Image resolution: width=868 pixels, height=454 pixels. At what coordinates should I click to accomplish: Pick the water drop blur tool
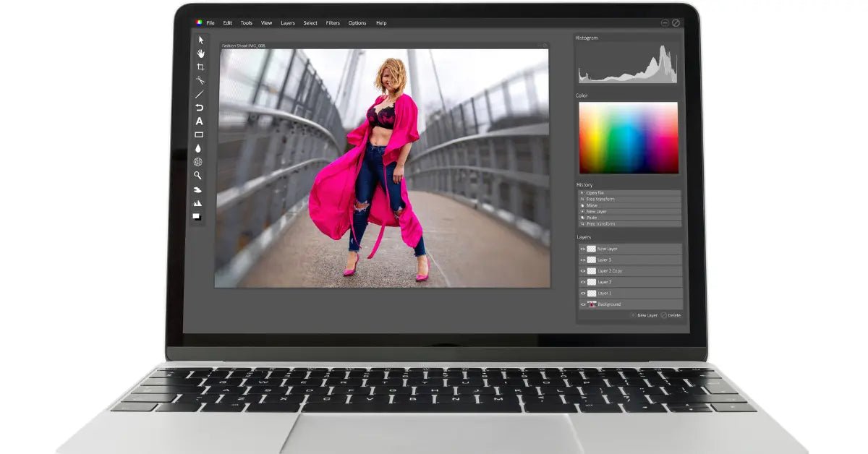(x=199, y=148)
